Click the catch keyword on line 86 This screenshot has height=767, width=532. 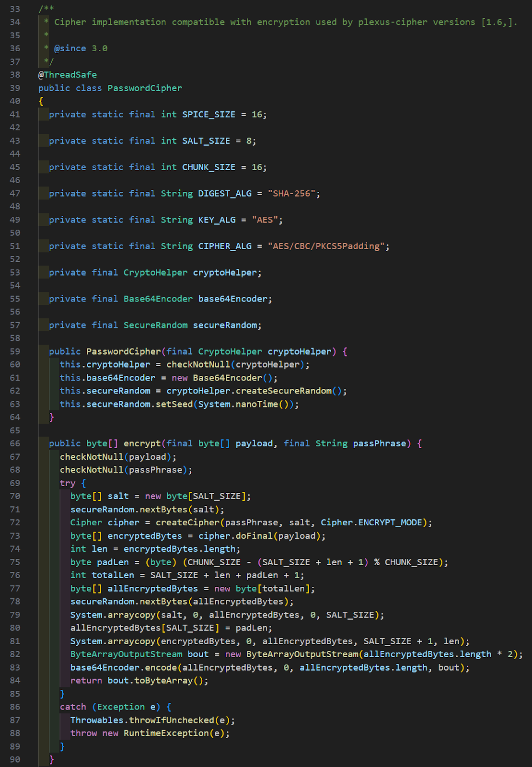coord(73,708)
